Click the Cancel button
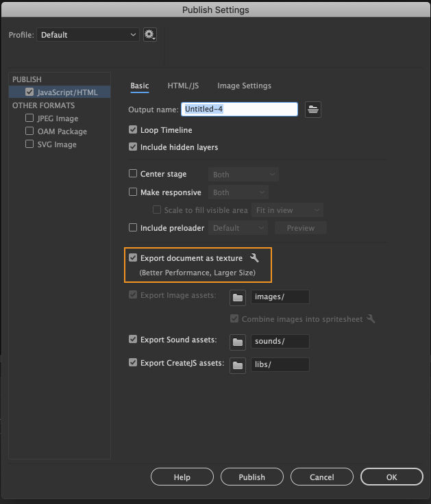 (x=321, y=477)
